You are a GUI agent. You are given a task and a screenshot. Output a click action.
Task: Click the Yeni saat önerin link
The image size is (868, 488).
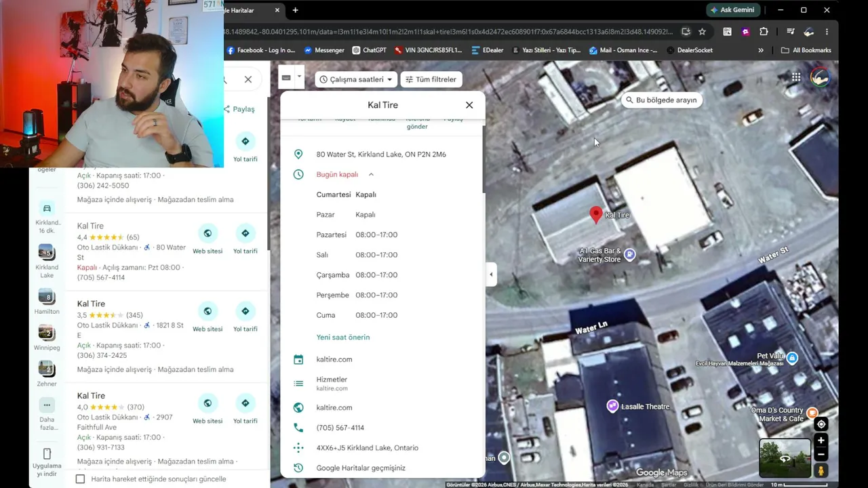(x=343, y=338)
